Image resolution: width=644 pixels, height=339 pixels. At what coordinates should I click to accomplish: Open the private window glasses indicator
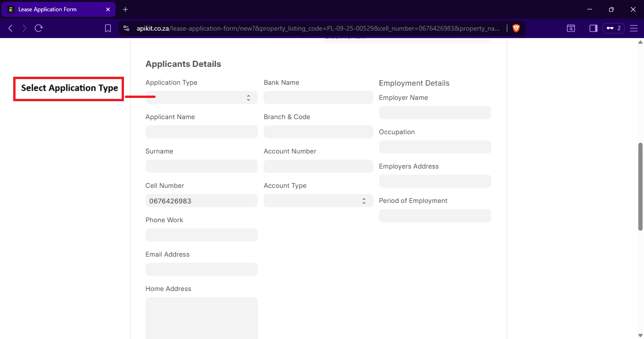coord(613,28)
